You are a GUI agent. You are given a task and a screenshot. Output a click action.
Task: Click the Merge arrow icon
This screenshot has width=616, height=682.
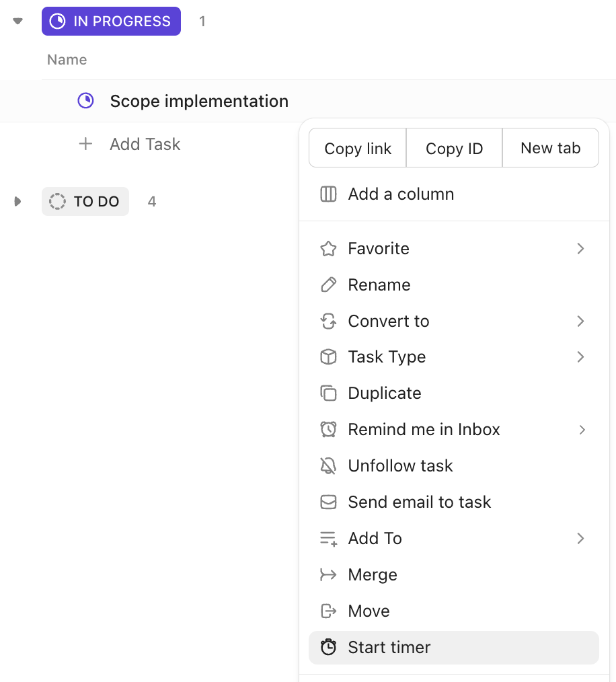click(328, 574)
